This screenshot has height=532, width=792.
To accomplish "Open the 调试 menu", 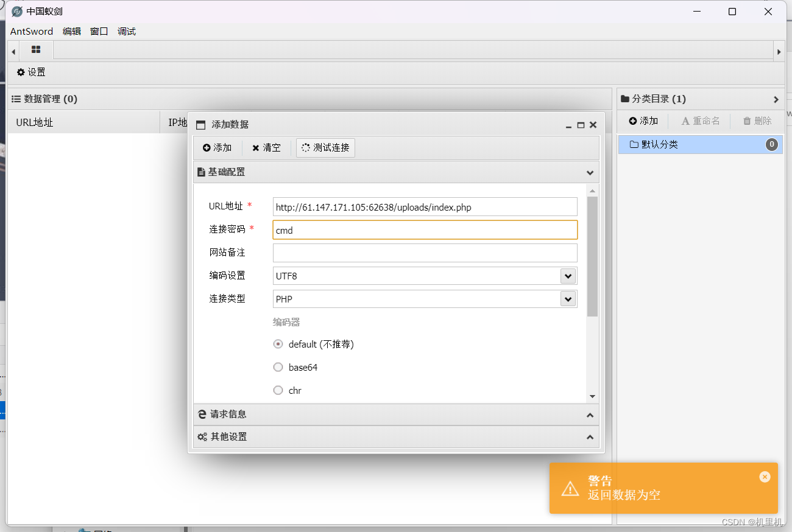I will (127, 32).
